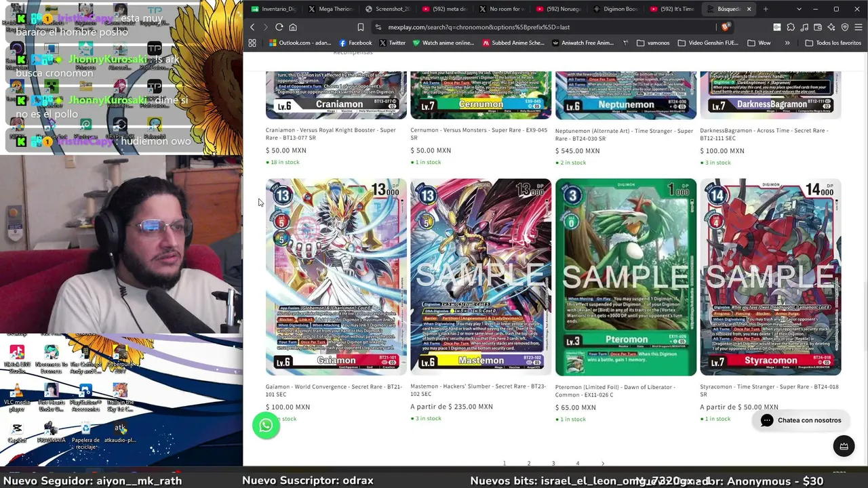Open The Coffin of Andy desktop shortcut
The height and width of the screenshot is (488, 868).
tap(85, 361)
